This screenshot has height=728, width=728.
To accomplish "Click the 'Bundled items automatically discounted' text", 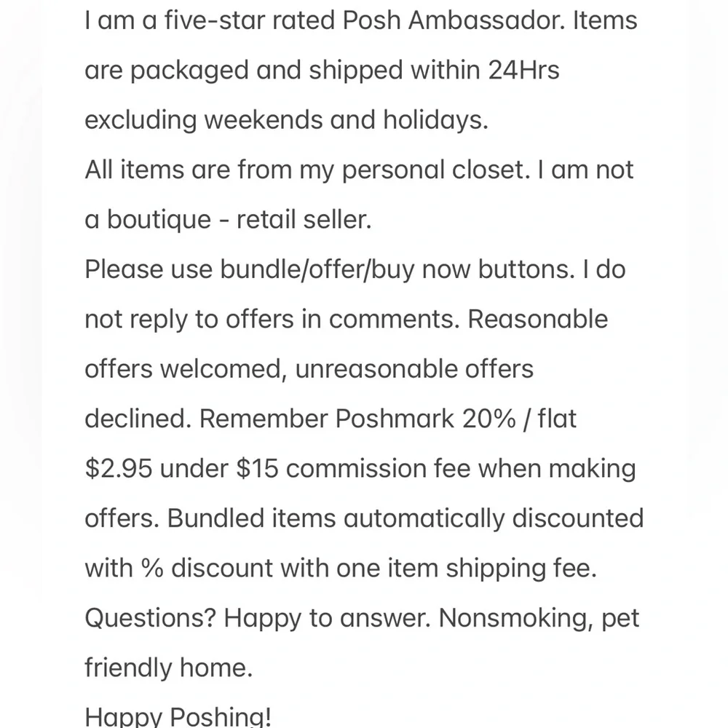I will tap(405, 518).
